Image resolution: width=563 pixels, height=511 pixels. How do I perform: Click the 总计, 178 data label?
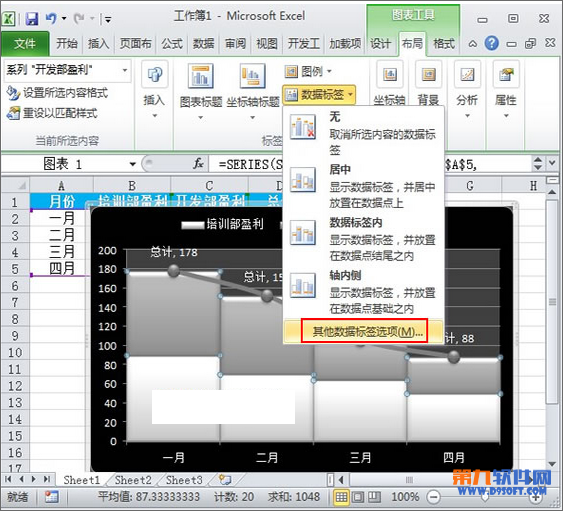[174, 252]
